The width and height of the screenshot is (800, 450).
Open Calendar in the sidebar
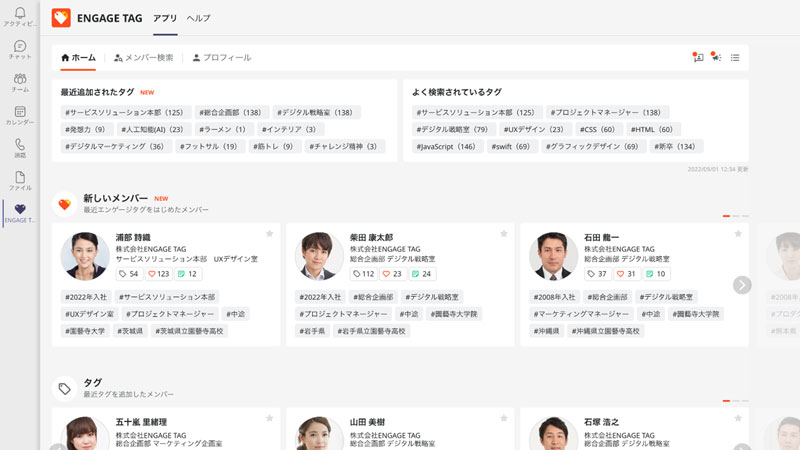coord(20,115)
